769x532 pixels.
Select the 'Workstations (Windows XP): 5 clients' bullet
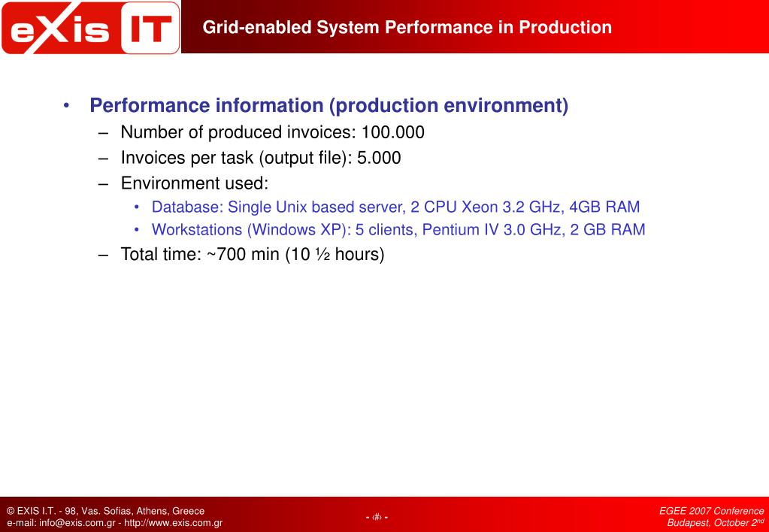(x=398, y=229)
